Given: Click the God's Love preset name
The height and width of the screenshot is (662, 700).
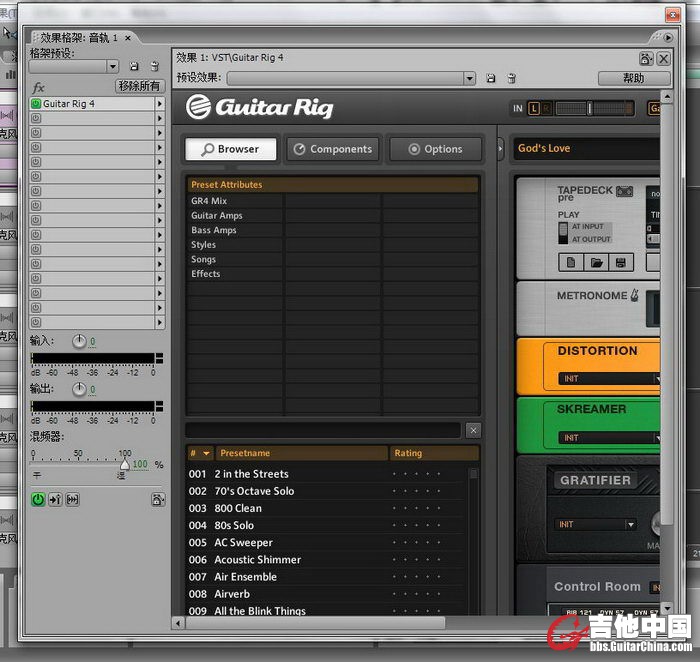Looking at the screenshot, I should (544, 148).
